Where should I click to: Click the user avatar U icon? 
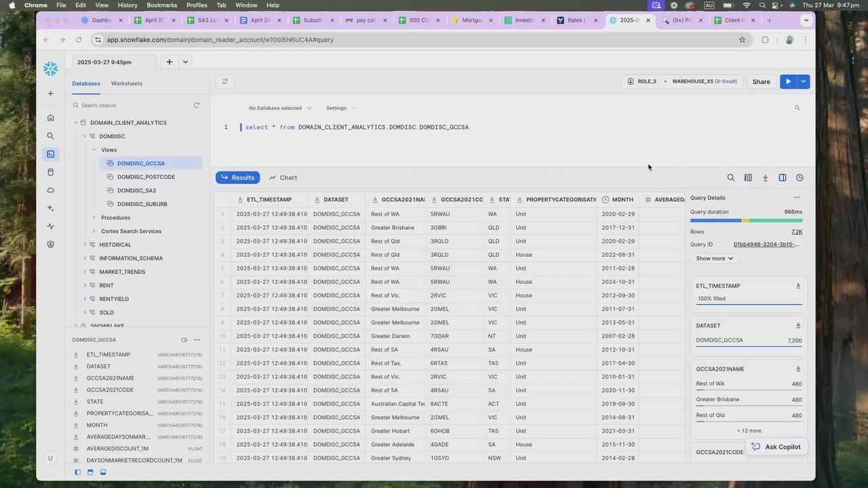[x=50, y=458]
